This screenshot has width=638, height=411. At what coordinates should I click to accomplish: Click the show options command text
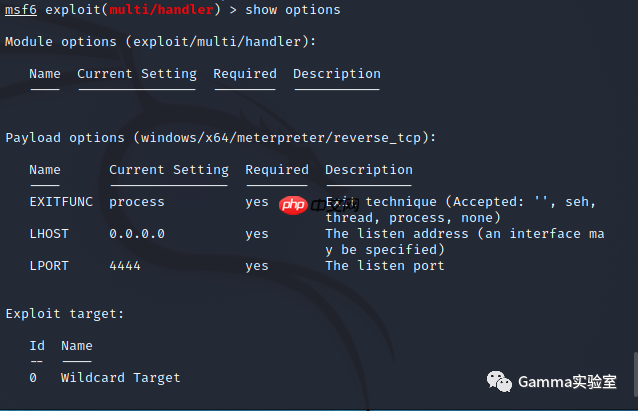tap(293, 9)
